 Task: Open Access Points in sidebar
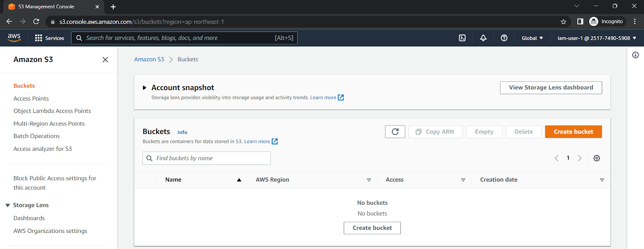click(x=31, y=99)
